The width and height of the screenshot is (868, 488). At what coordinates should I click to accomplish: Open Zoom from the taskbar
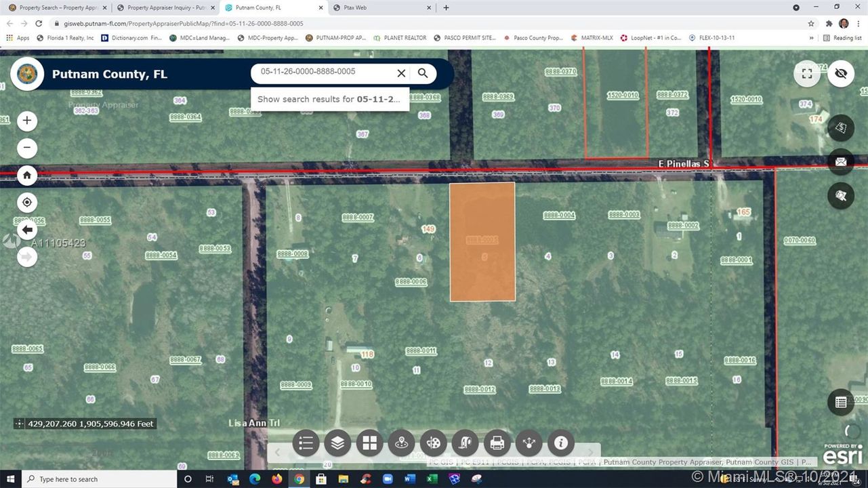(x=388, y=479)
